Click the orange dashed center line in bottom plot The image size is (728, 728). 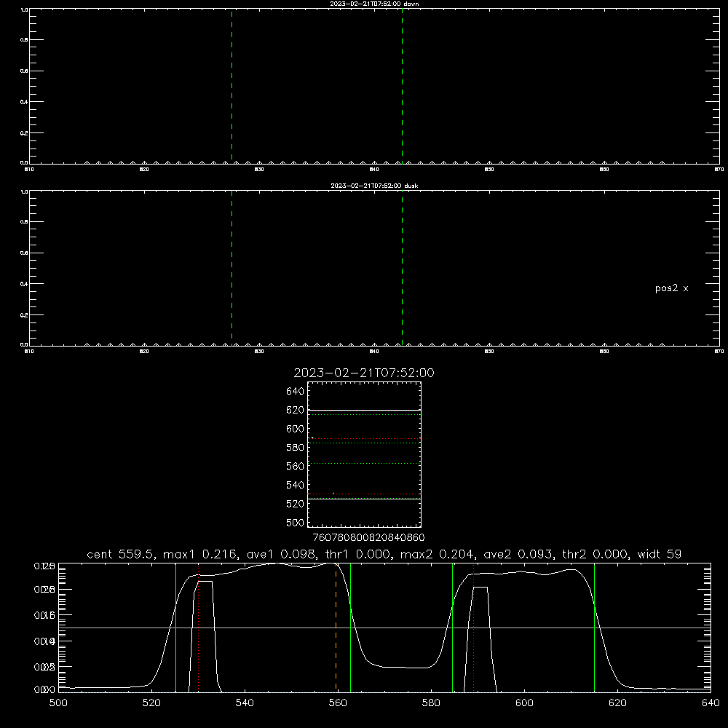(x=336, y=627)
